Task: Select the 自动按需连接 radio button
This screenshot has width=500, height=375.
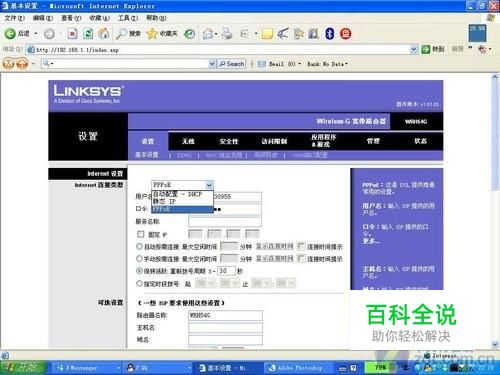Action: point(139,246)
